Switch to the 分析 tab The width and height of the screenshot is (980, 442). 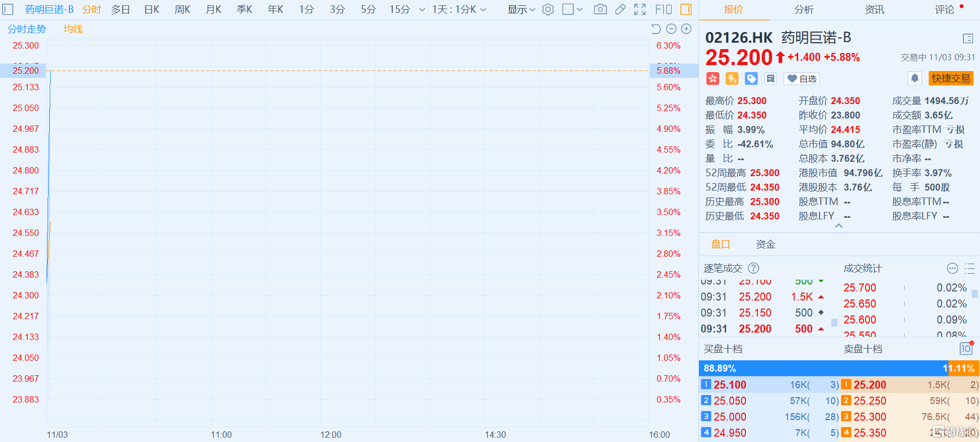coord(804,10)
